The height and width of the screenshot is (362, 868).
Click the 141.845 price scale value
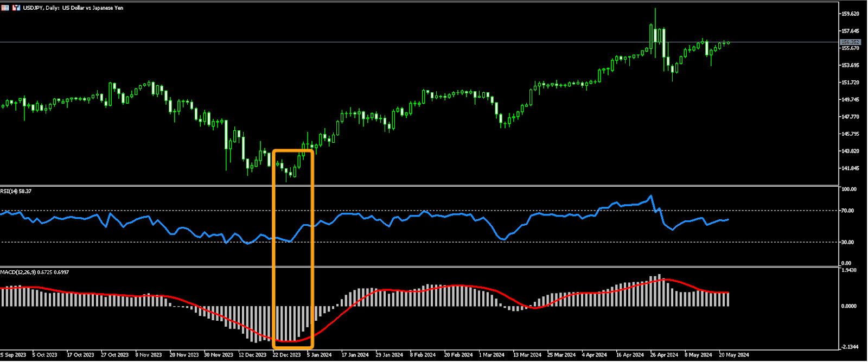click(x=850, y=168)
